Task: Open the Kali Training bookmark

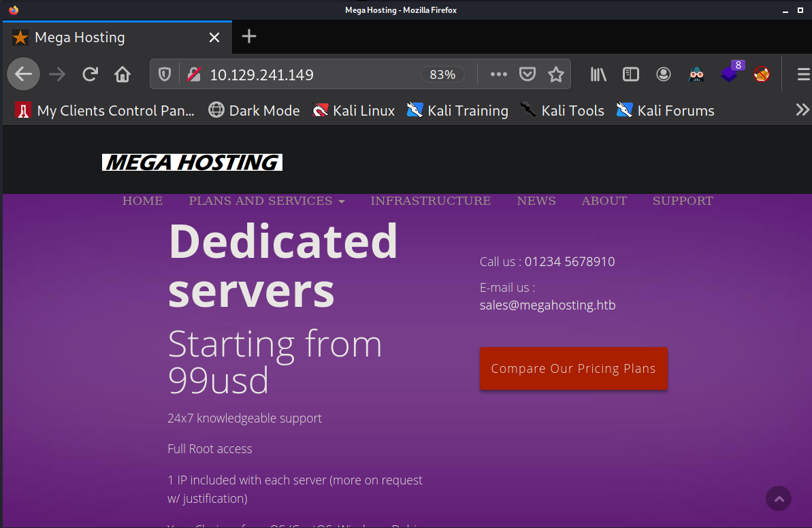Action: point(458,110)
